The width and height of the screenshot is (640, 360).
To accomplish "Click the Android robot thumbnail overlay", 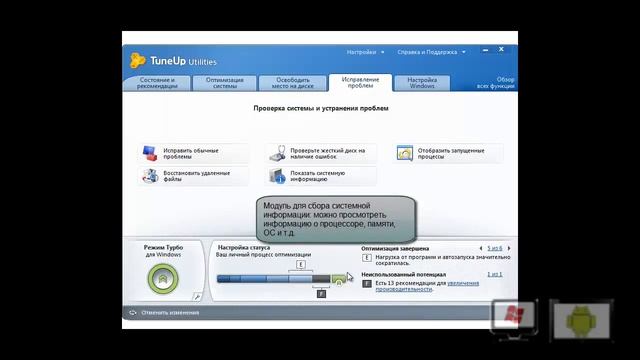I will [581, 320].
